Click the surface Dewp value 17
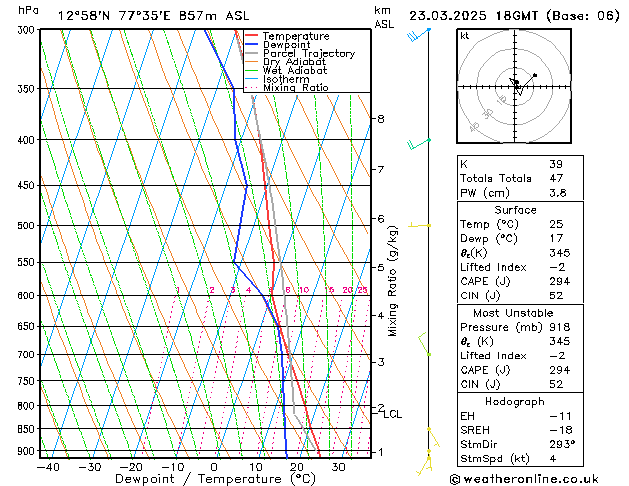Screen dimensions: 629x486 point(556,239)
